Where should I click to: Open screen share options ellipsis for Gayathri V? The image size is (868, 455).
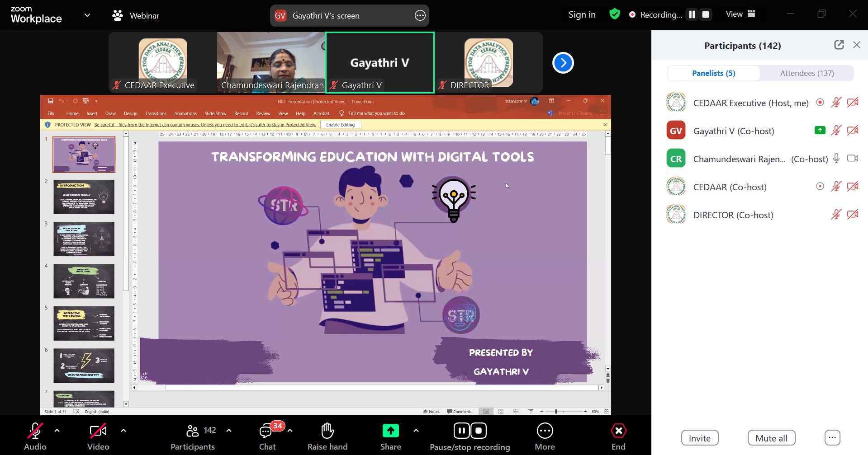point(420,16)
